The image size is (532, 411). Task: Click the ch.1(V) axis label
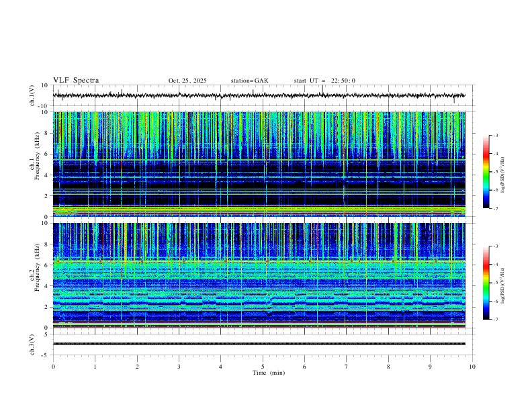(32, 95)
